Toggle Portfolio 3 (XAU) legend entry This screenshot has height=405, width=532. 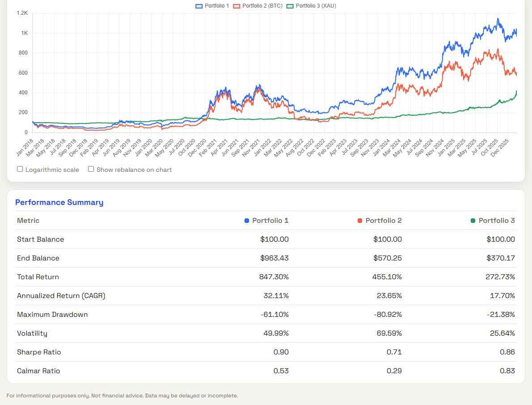point(312,6)
